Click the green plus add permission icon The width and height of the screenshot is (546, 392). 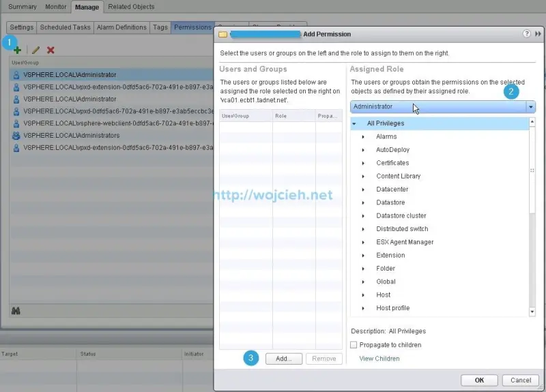point(17,50)
